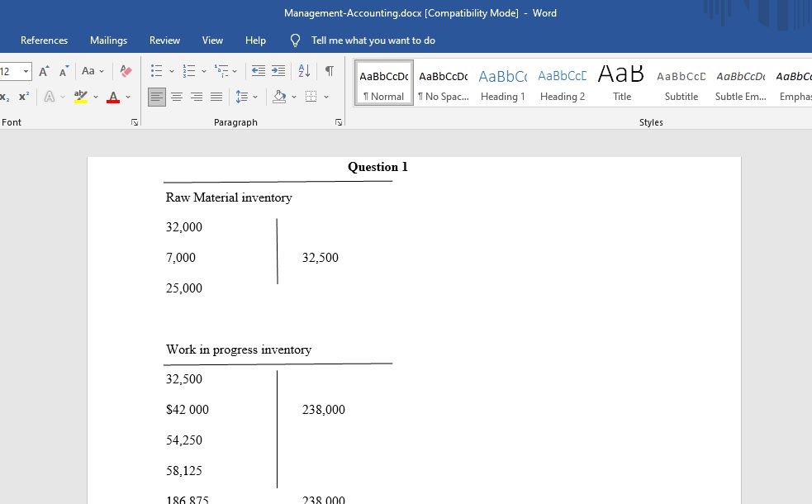Screen dimensions: 812x504
Task: Open the font size dropdown
Action: pyautogui.click(x=26, y=71)
